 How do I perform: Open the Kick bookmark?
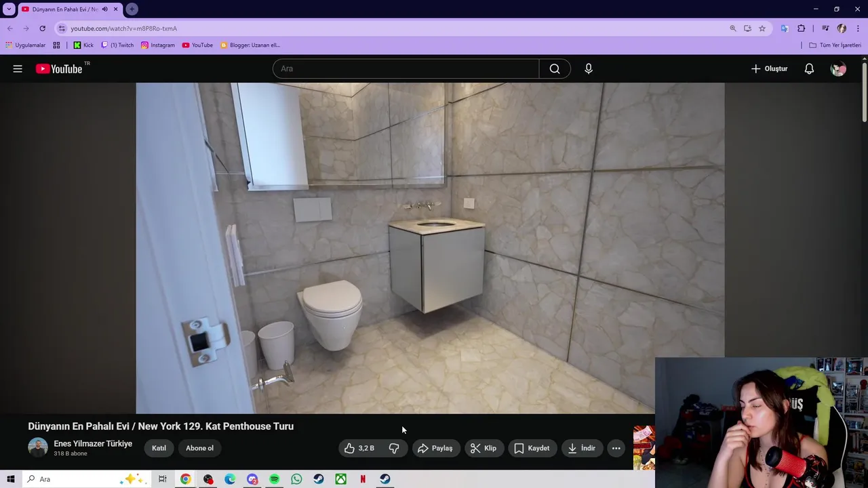[83, 45]
